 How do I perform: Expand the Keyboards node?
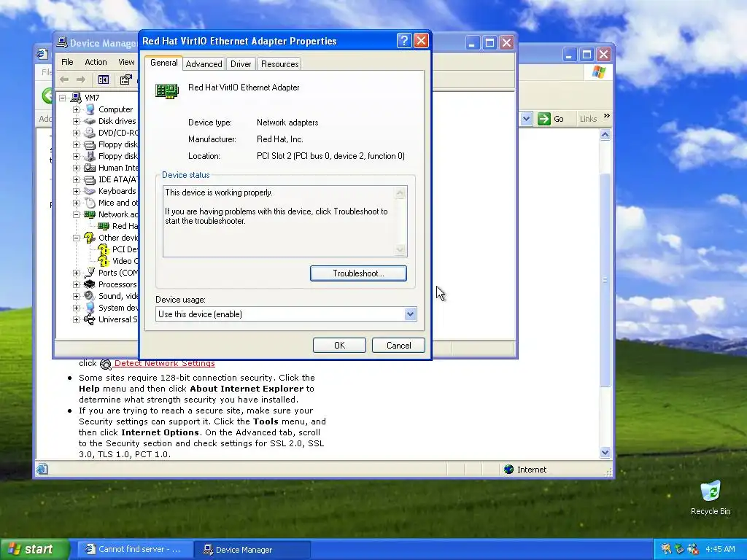click(x=76, y=191)
